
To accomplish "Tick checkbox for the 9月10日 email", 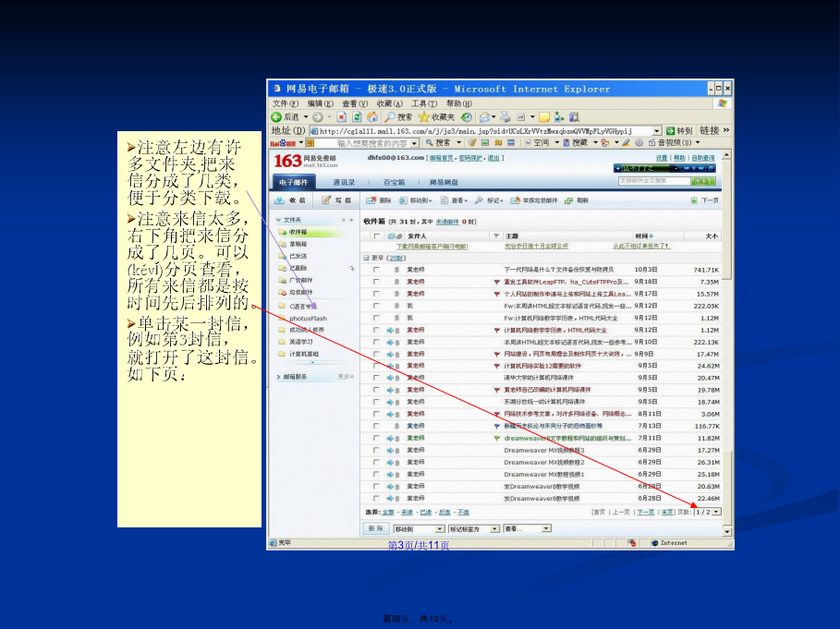I will 376,342.
